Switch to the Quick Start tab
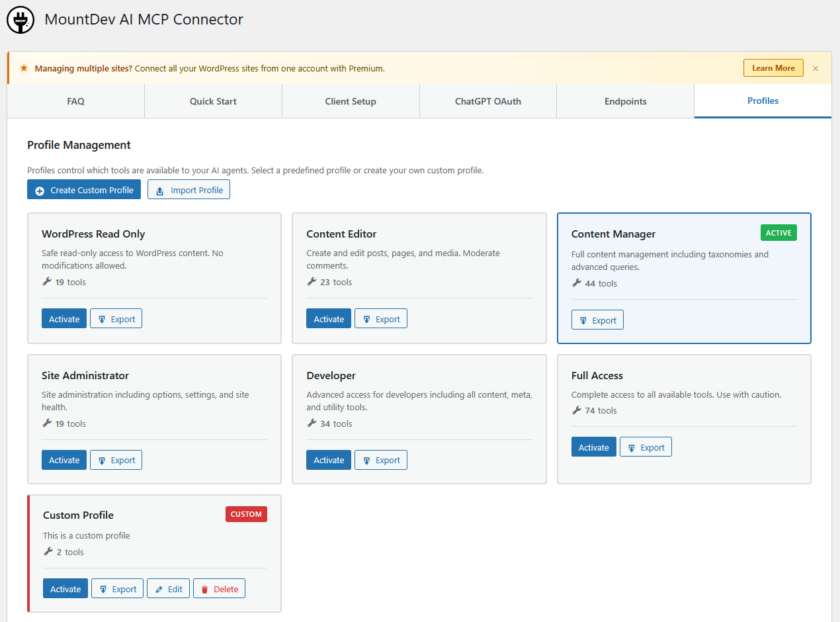The width and height of the screenshot is (840, 622). (213, 101)
